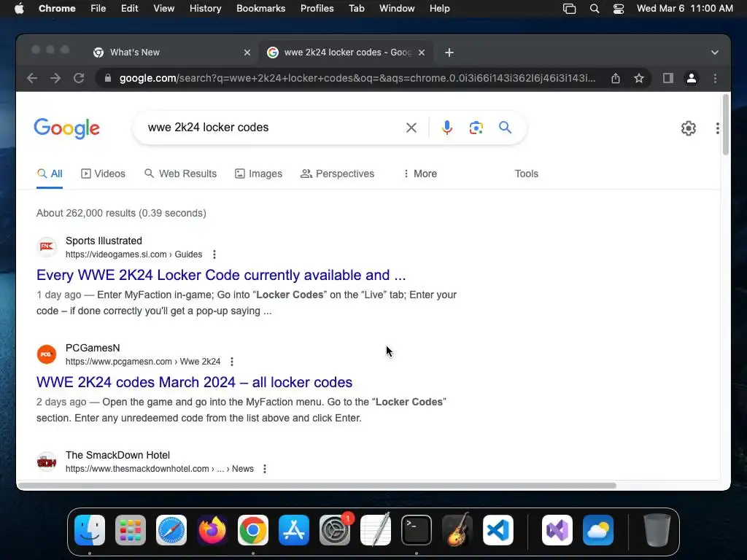Open the Trash in the Dock
This screenshot has width=747, height=560.
(657, 530)
